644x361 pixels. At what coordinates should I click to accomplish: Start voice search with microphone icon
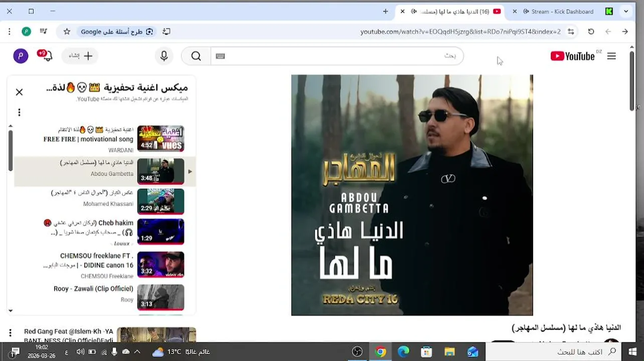[164, 56]
